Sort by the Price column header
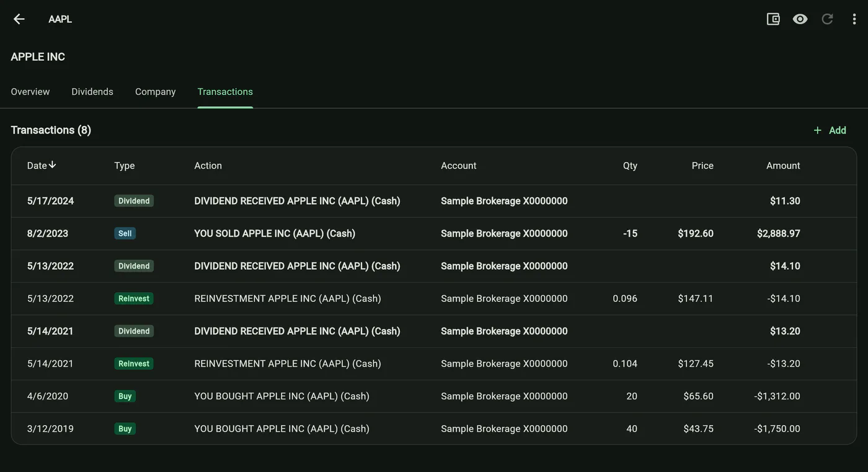Screen dimensions: 868x472 tap(702, 166)
